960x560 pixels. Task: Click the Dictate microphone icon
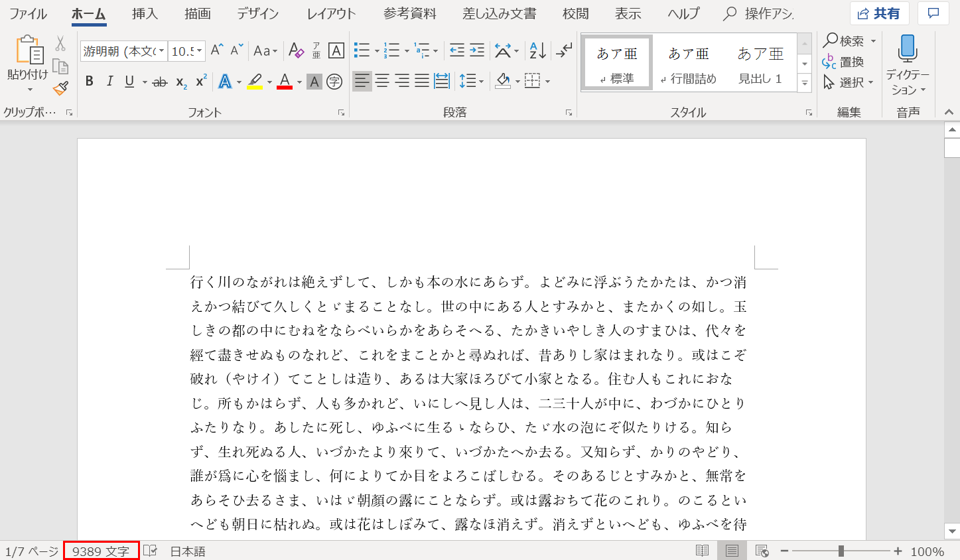click(x=907, y=49)
